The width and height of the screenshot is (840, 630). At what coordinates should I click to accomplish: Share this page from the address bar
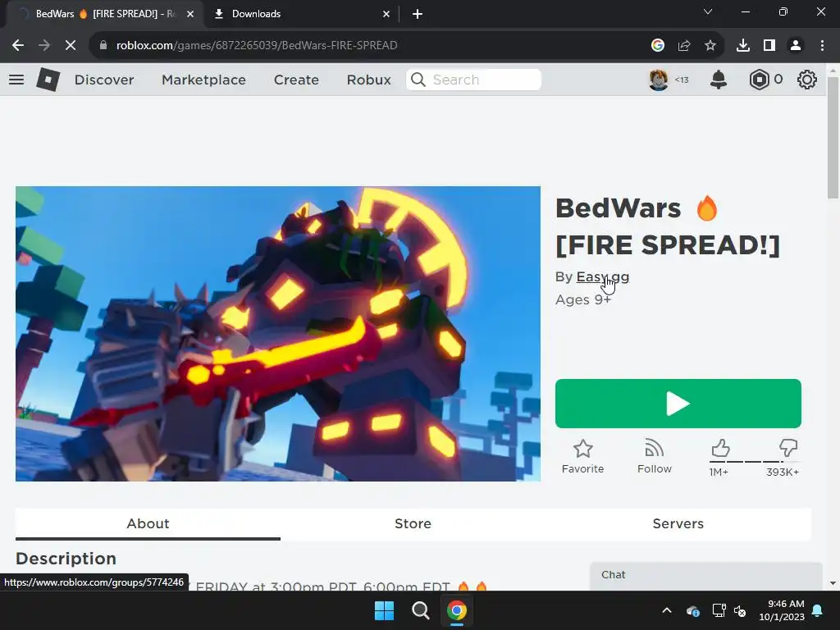coord(684,46)
